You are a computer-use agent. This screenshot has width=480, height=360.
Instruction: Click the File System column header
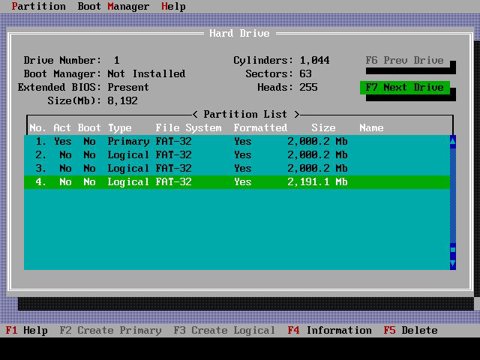coord(189,128)
